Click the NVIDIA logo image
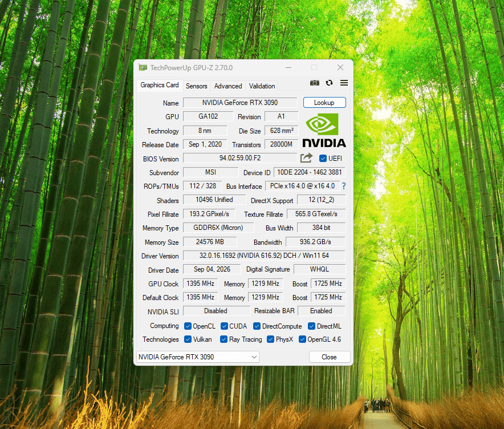The image size is (504, 429). tap(324, 131)
